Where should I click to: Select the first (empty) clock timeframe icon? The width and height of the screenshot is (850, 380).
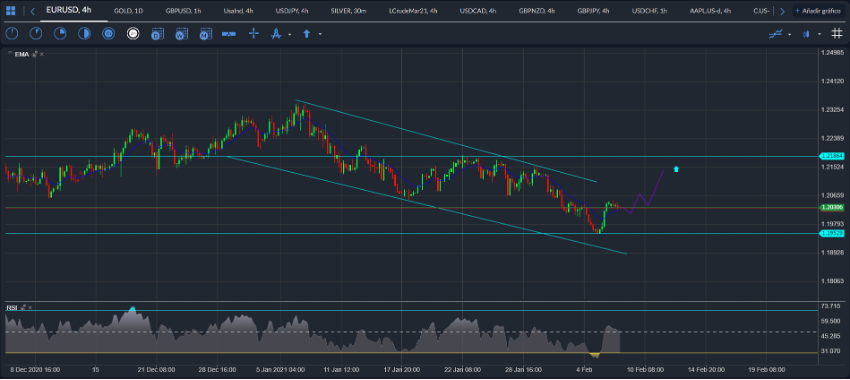tap(11, 34)
